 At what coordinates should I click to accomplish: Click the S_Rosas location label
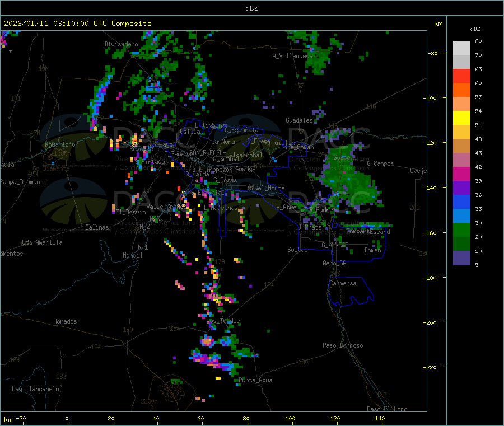pos(225,180)
